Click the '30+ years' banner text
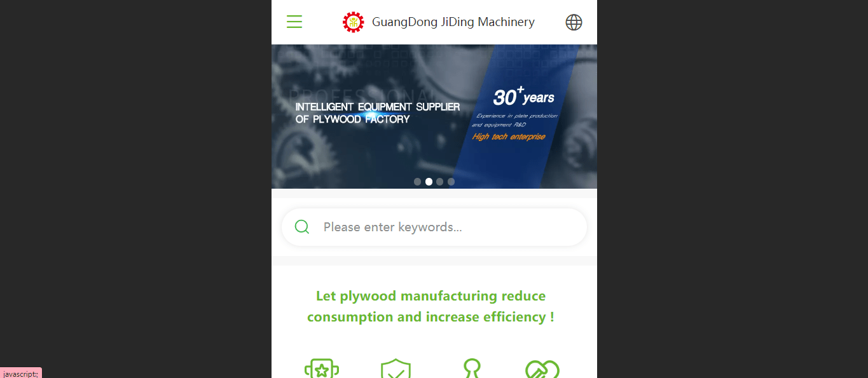 click(x=523, y=97)
